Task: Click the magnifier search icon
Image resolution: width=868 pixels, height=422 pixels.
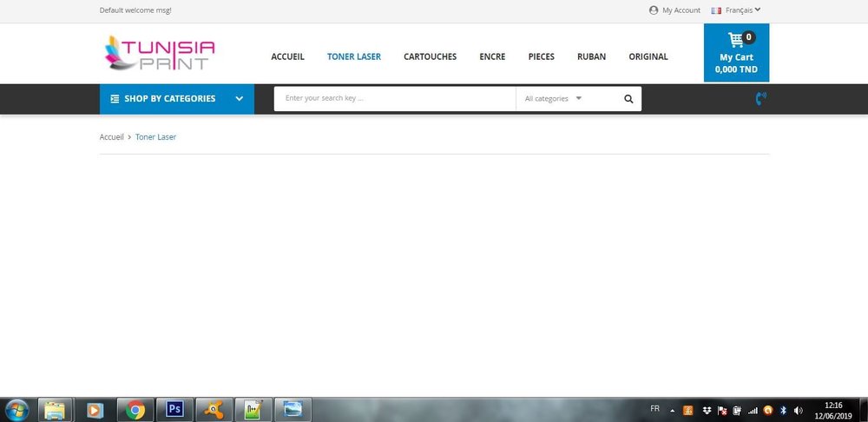Action: (628, 99)
